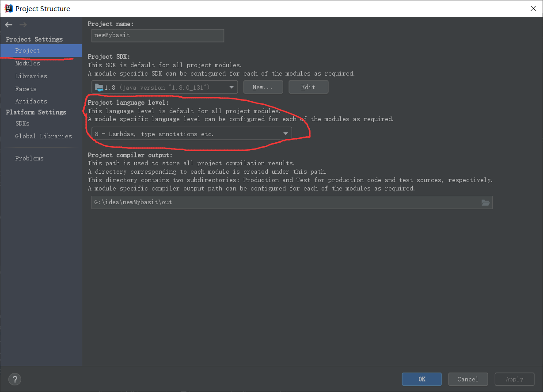Click the Project name input field
Screen dimensions: 543x392
[158, 35]
